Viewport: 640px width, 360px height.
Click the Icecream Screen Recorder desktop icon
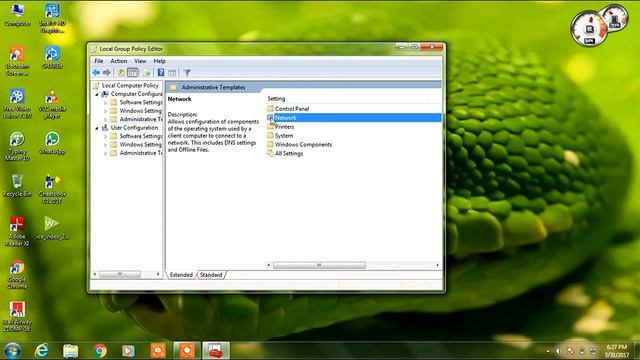[17, 61]
